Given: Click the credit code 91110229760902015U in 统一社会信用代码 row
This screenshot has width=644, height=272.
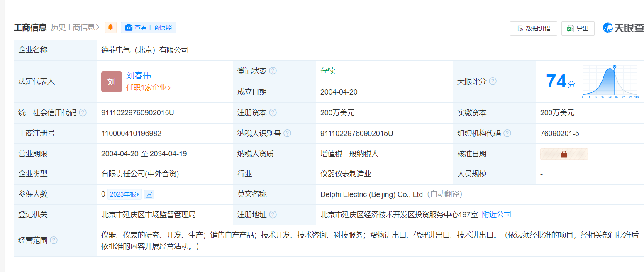Looking at the screenshot, I should coord(138,113).
